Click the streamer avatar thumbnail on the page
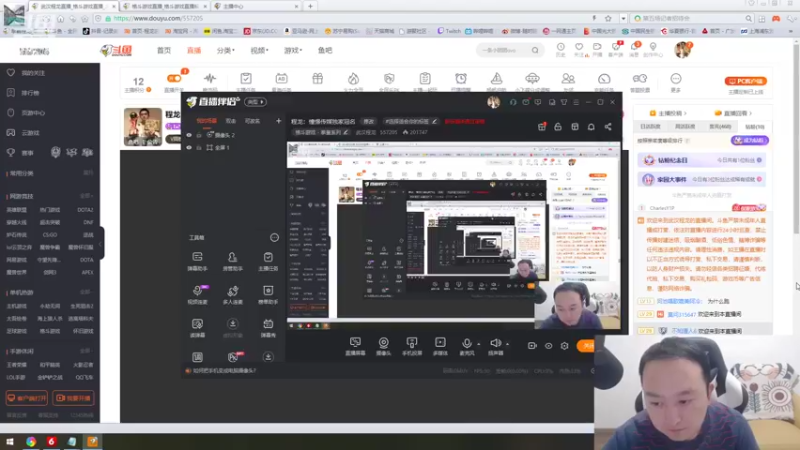This screenshot has height=450, width=800. [143, 127]
